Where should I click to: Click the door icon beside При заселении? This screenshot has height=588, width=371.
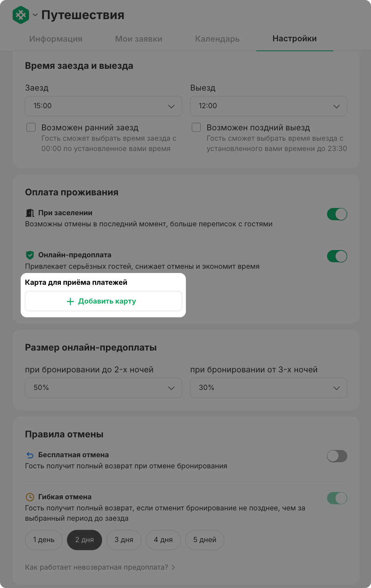pyautogui.click(x=30, y=213)
